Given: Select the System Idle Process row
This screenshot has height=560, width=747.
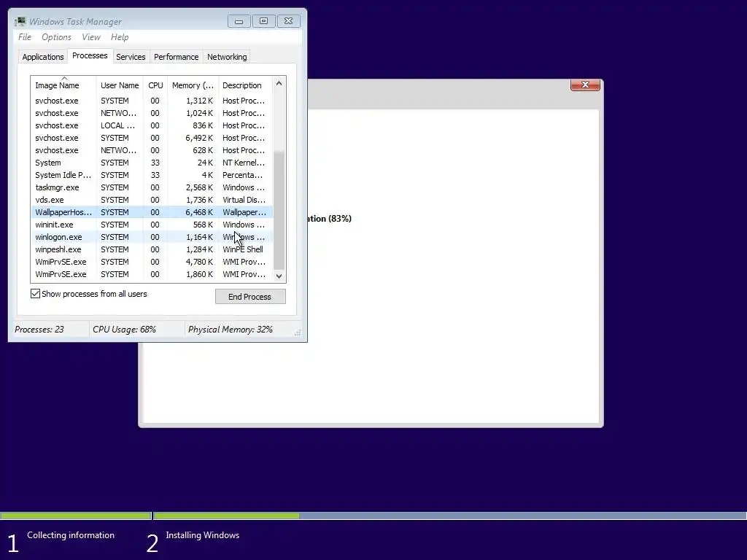Looking at the screenshot, I should coord(152,175).
